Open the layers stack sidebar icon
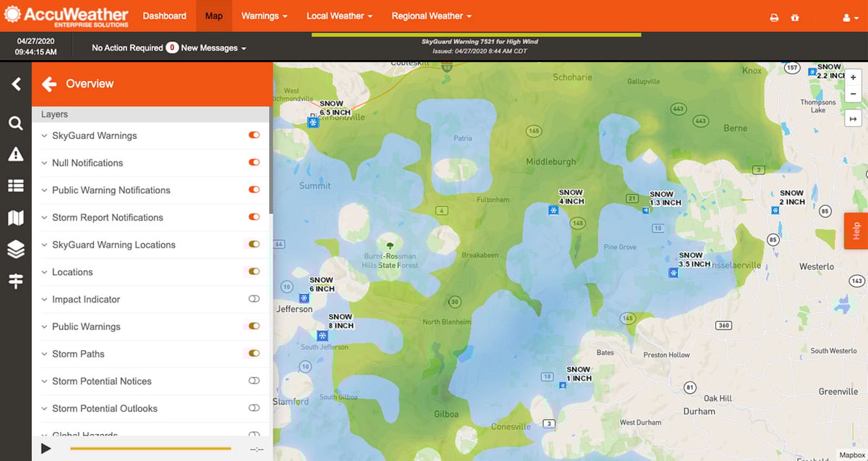Image resolution: width=868 pixels, height=461 pixels. tap(15, 250)
